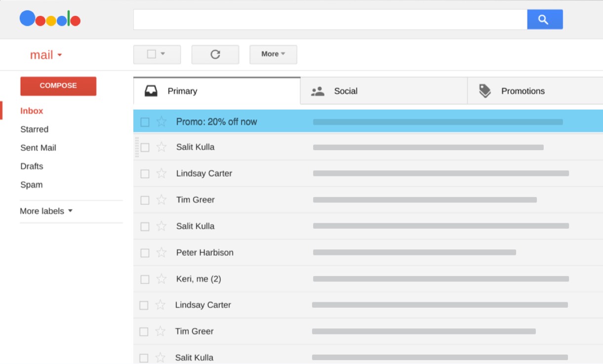Tick the checkbox for Promo: 20% off now
This screenshot has height=364, width=603.
(145, 122)
